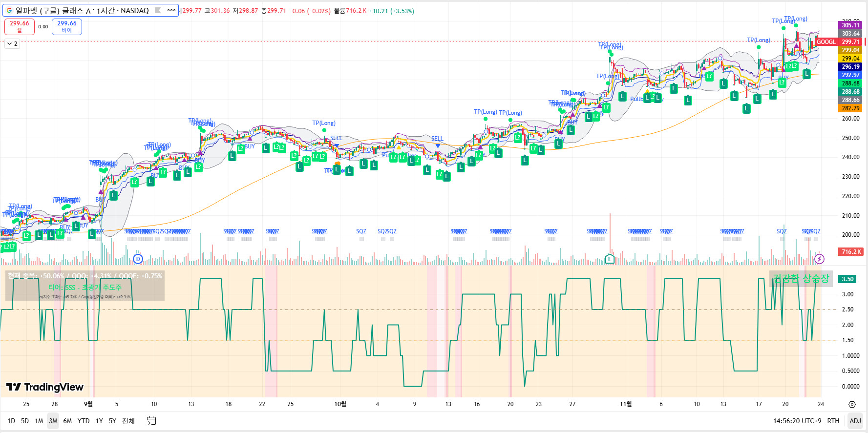Screen dimensions: 868x433
Task: Open the UTC+9 timezone menu
Action: point(797,421)
